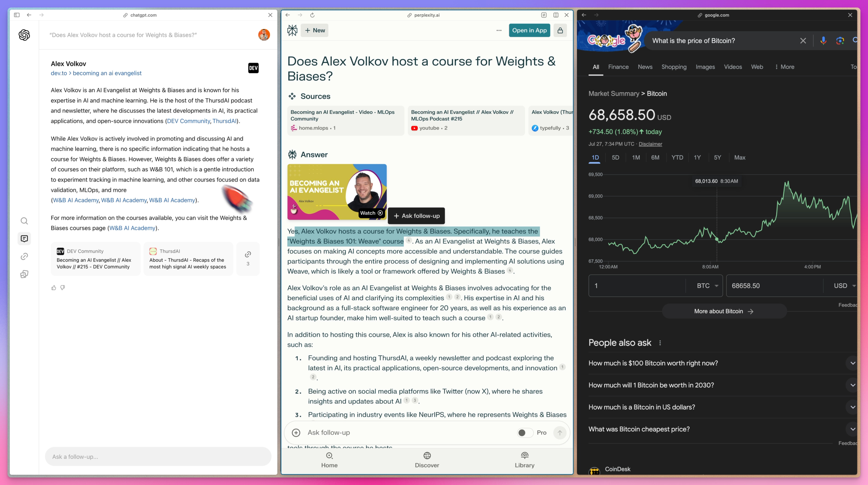The width and height of the screenshot is (868, 485).
Task: Clear the Google search query with X
Action: tap(803, 41)
